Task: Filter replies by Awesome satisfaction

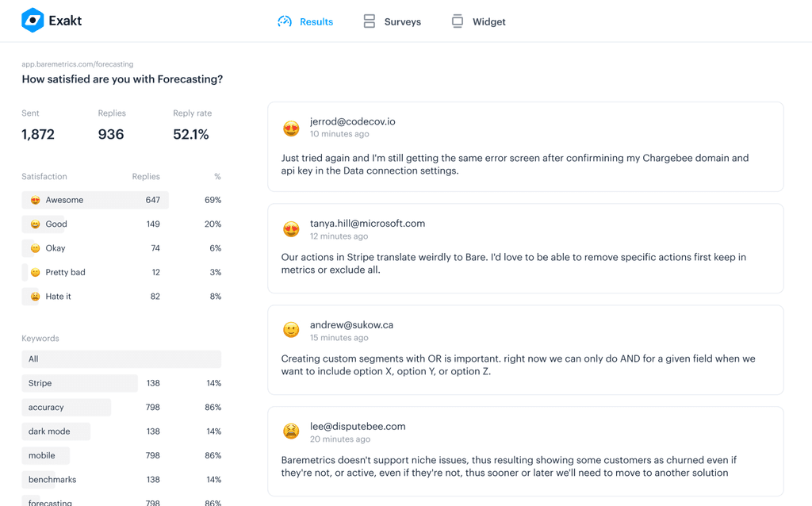Action: point(121,200)
